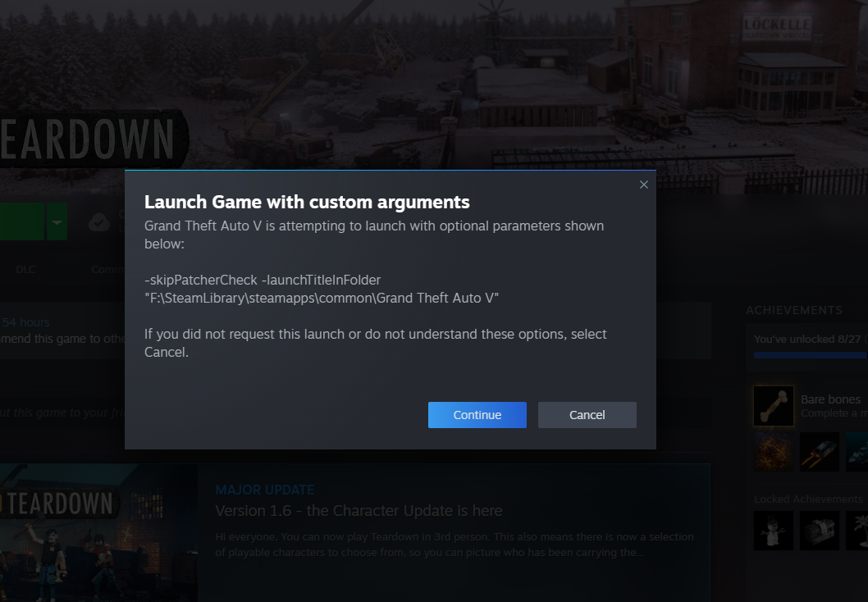The width and height of the screenshot is (868, 602).
Task: Click the '54 hours' playtime text
Action: [x=25, y=322]
